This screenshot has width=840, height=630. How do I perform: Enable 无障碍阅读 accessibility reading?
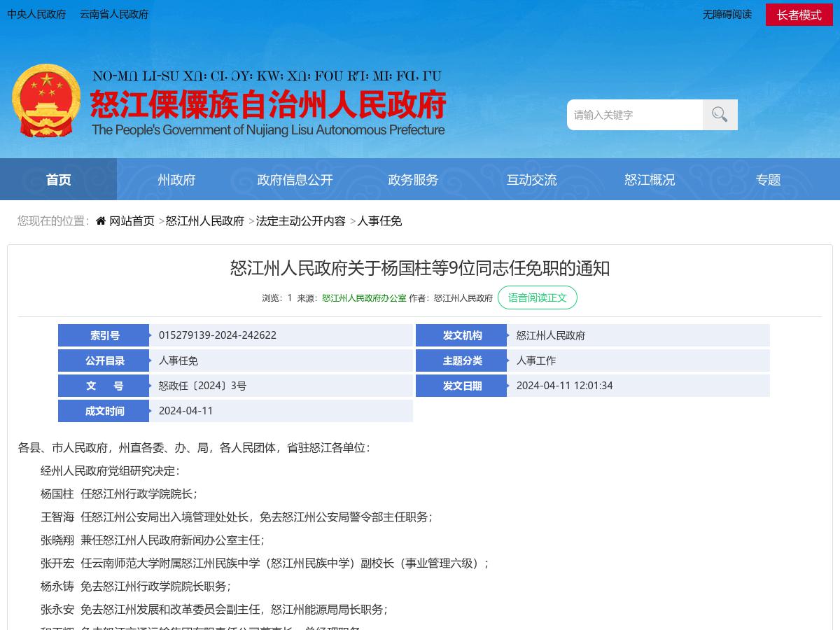point(727,15)
